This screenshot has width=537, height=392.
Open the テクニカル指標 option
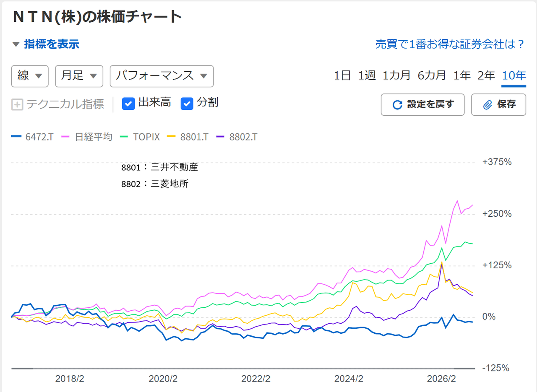[57, 104]
